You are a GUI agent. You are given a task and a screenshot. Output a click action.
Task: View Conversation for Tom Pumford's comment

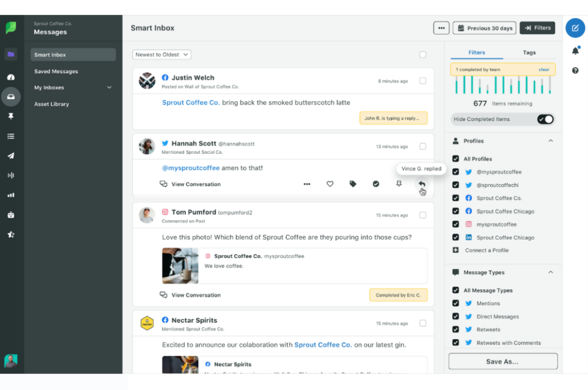click(x=190, y=295)
